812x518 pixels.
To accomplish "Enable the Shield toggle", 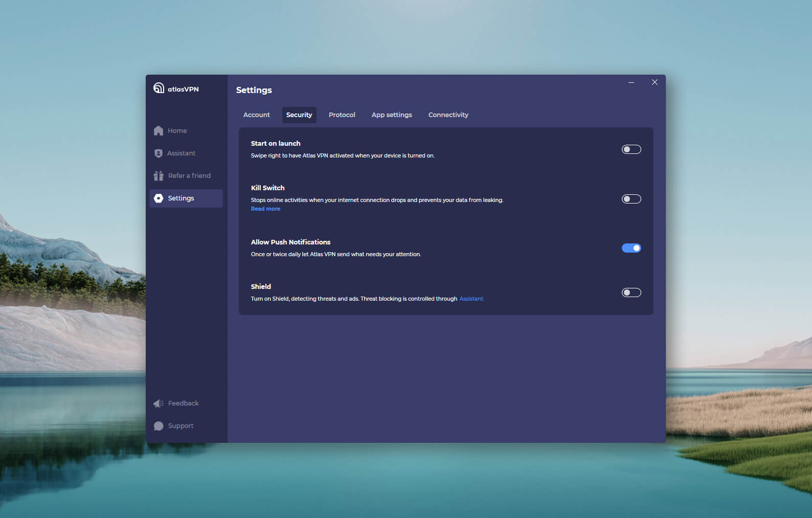I will click(x=631, y=292).
